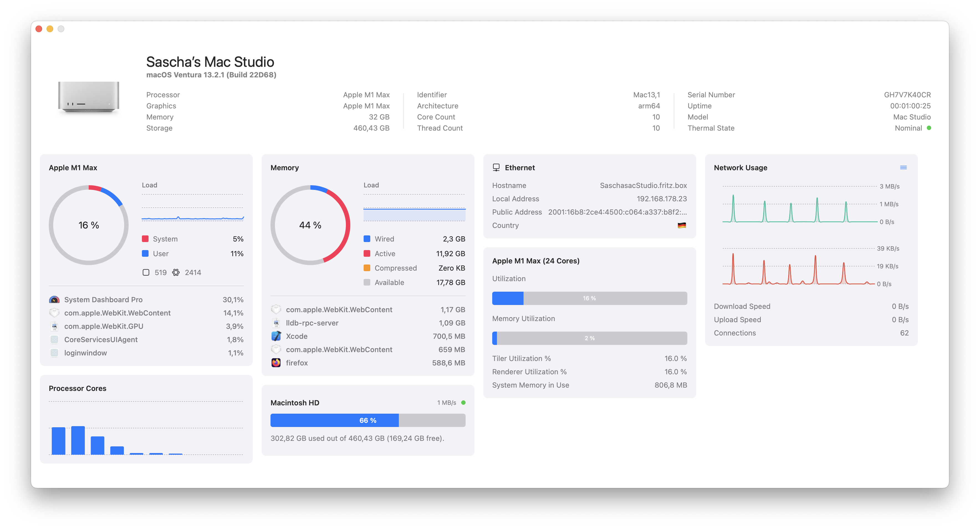Click the green Thermal State indicator dot
The image size is (980, 529).
coord(929,128)
